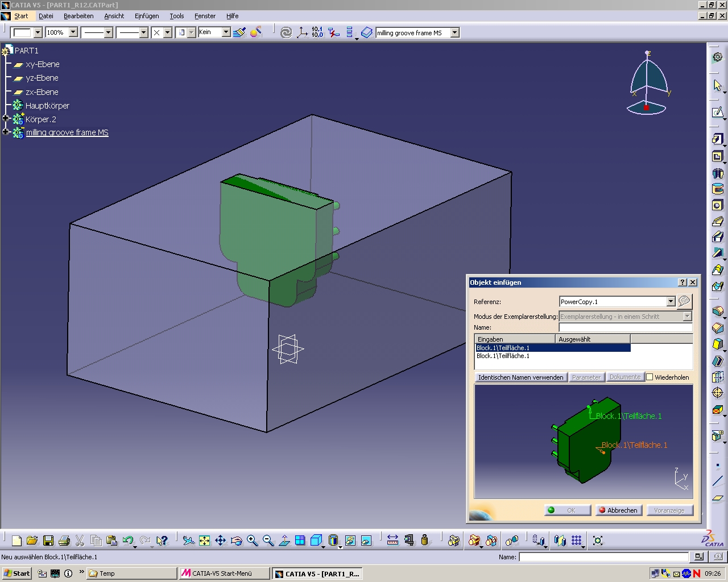Click the Abbrechen button
The width and height of the screenshot is (728, 582).
(x=619, y=510)
